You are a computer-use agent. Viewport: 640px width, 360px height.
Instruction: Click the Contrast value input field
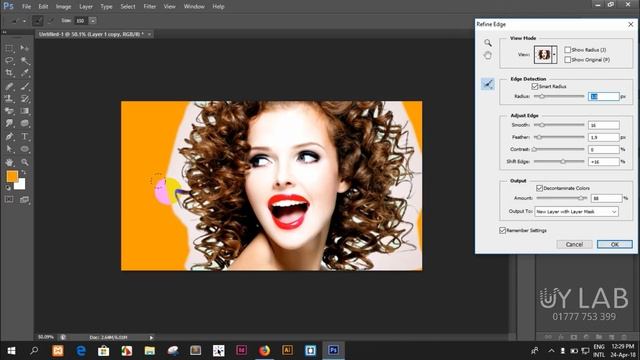[x=604, y=150]
